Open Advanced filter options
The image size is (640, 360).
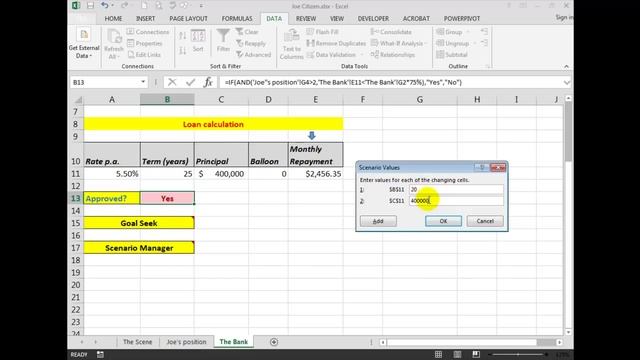pos(253,55)
